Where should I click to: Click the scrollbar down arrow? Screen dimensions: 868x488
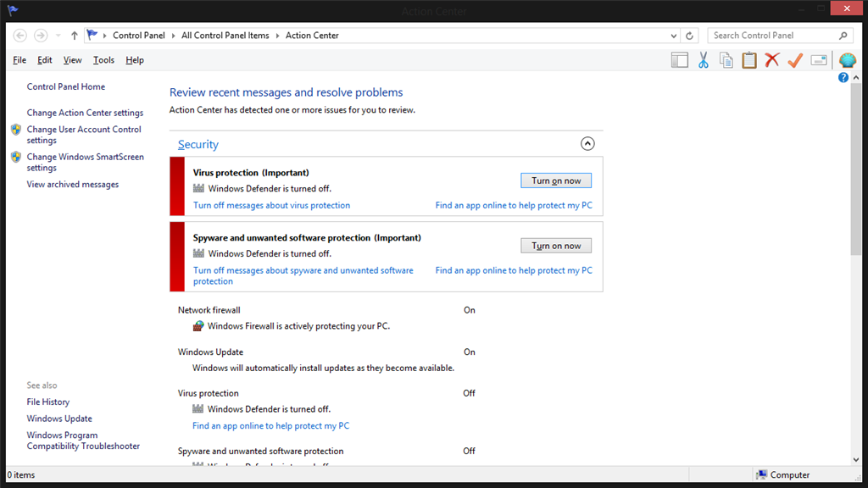[x=856, y=460]
